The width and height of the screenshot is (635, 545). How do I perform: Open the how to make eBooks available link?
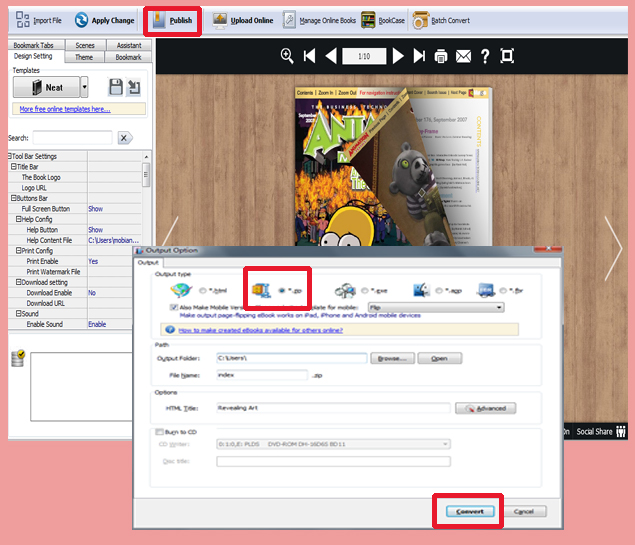coord(260,330)
